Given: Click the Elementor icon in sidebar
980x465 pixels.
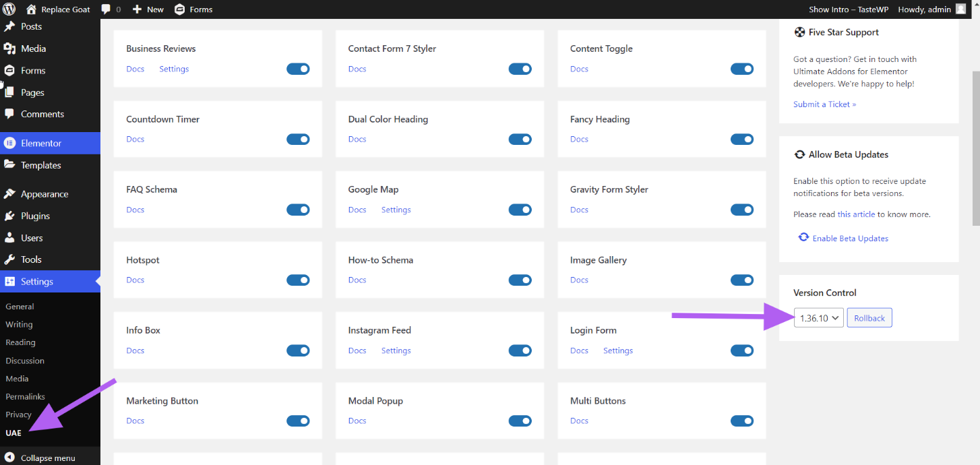Looking at the screenshot, I should click(9, 143).
